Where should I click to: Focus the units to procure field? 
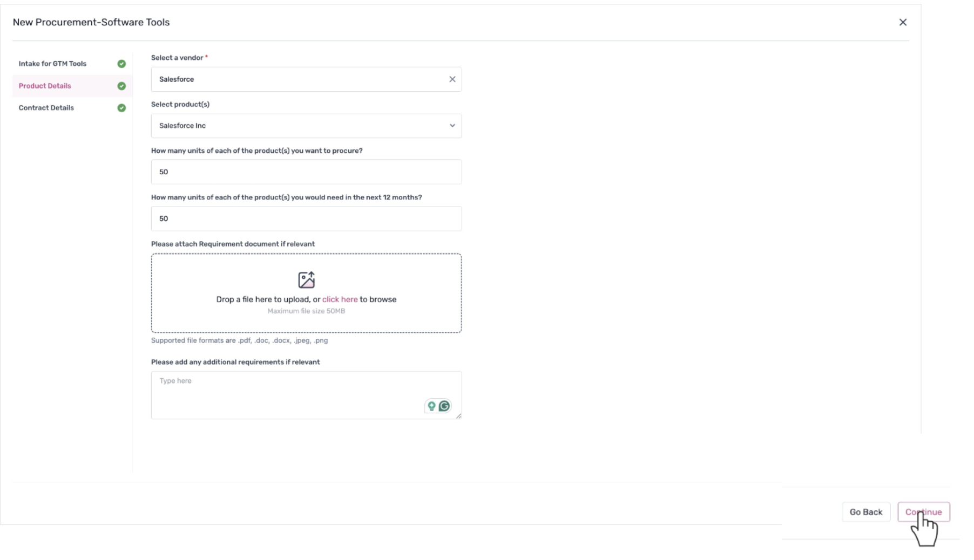point(306,172)
